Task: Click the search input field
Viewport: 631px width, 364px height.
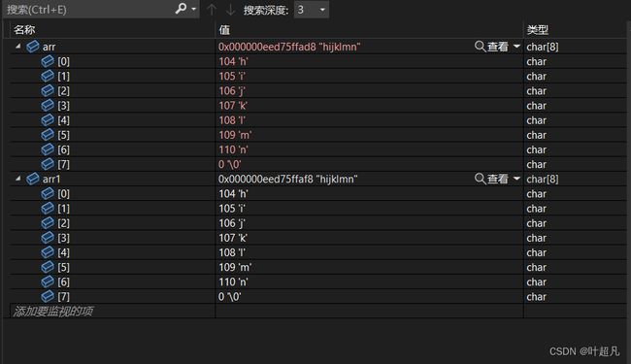Action: tap(88, 10)
